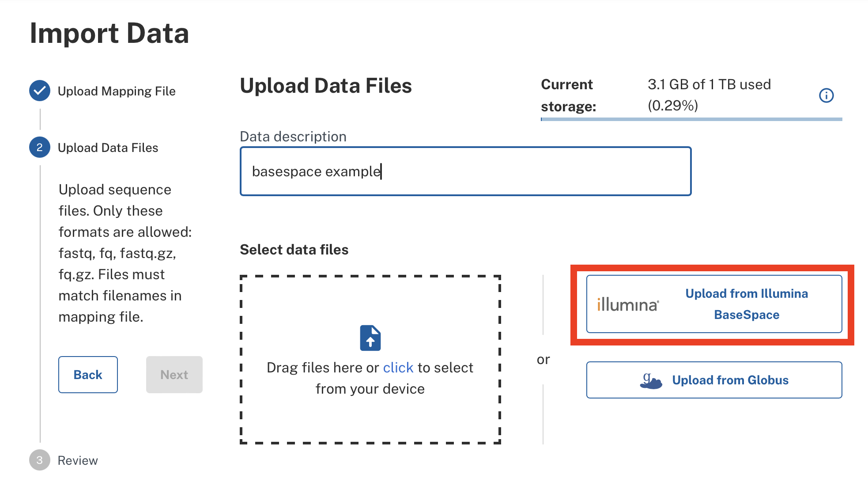The image size is (868, 501).
Task: Click Upload from Globus button
Action: point(714,380)
